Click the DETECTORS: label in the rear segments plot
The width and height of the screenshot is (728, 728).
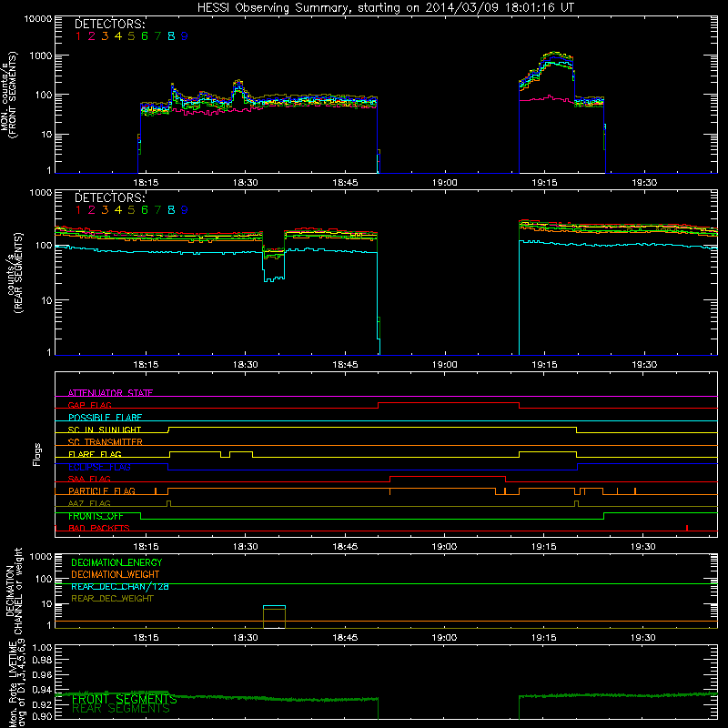pyautogui.click(x=110, y=197)
